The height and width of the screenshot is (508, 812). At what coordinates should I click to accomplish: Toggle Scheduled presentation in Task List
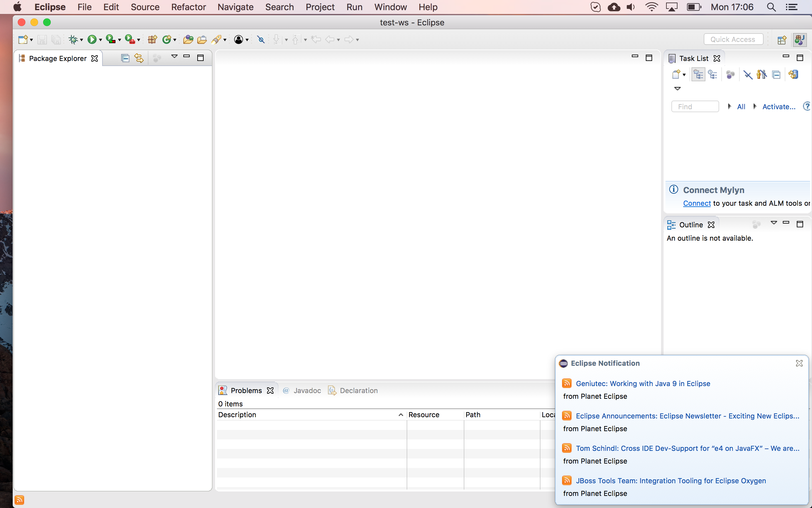click(712, 74)
